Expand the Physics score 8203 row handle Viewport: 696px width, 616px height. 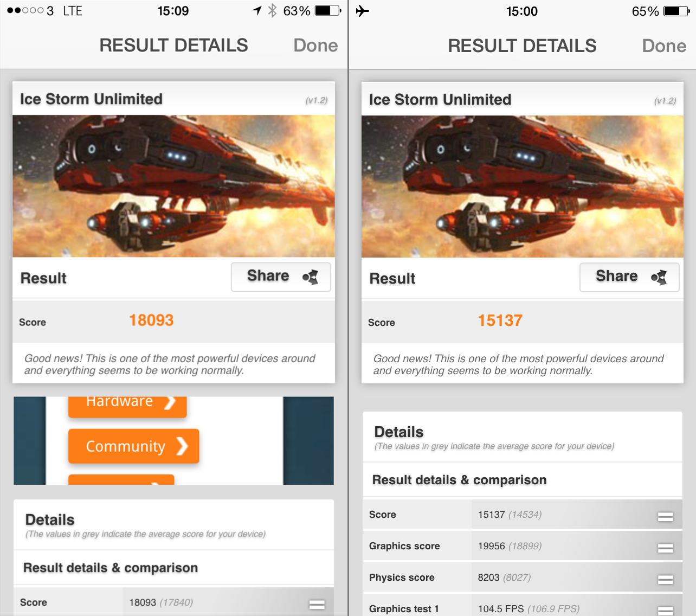(666, 580)
